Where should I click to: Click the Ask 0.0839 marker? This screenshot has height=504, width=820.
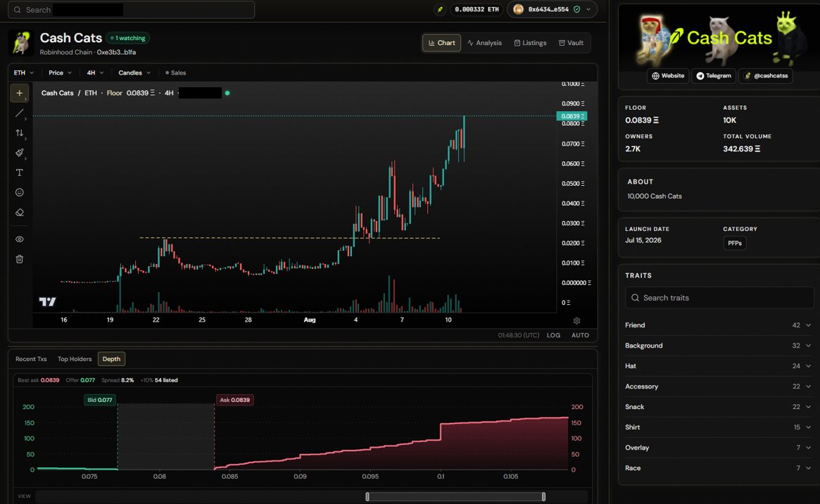[x=235, y=400]
